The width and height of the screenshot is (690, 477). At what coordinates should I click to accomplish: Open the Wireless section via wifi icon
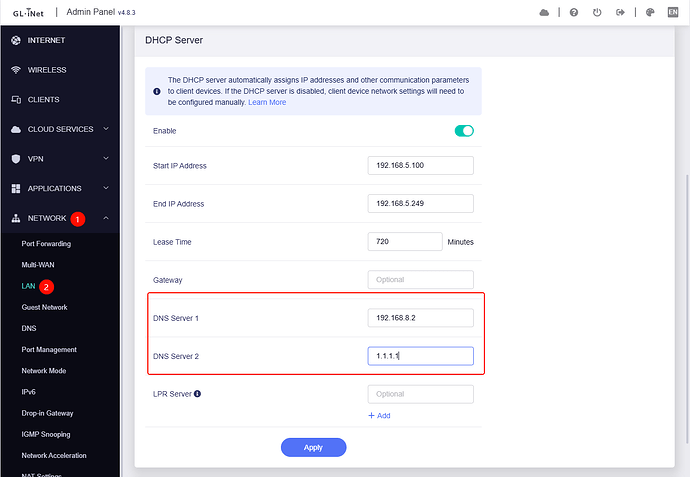click(16, 70)
